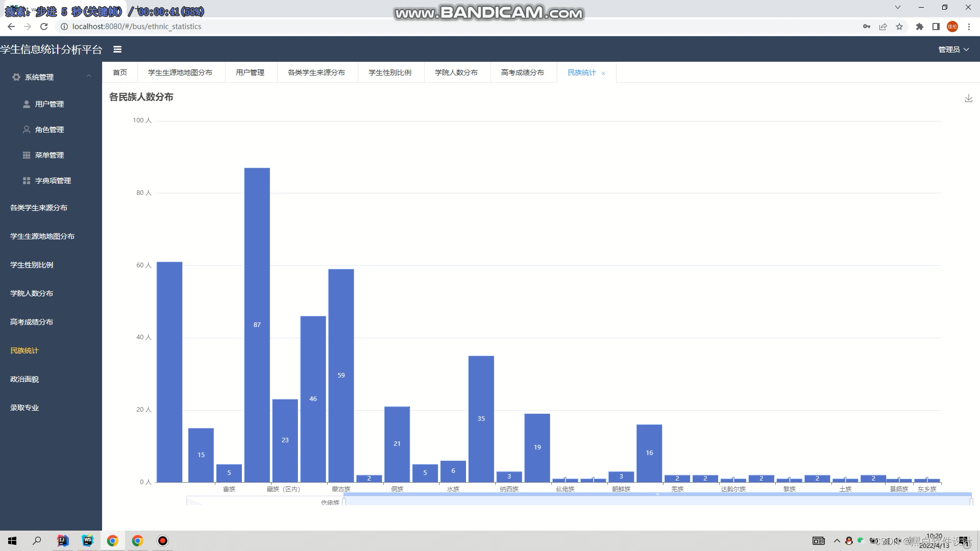Click the 学生信息统计分析平台 title

(51, 49)
